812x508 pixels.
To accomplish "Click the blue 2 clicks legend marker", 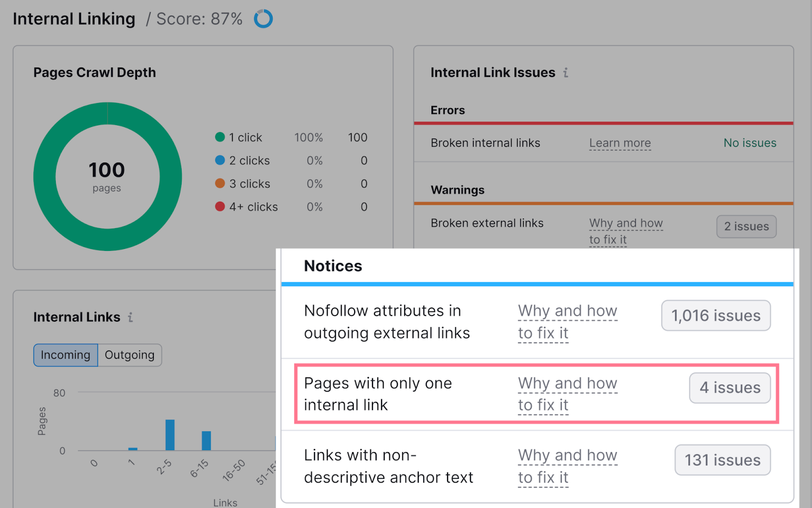I will pyautogui.click(x=220, y=161).
